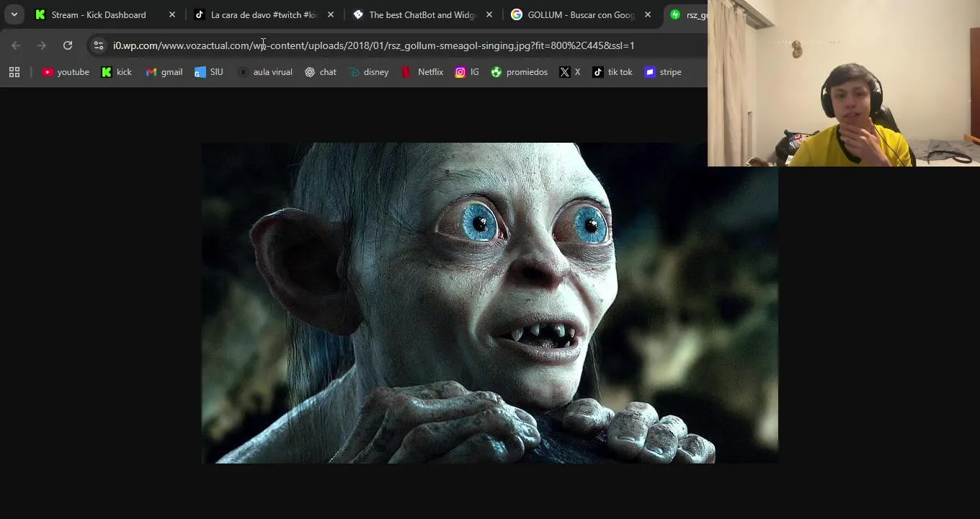Open gmail bookmark
980x519 pixels.
pos(164,72)
